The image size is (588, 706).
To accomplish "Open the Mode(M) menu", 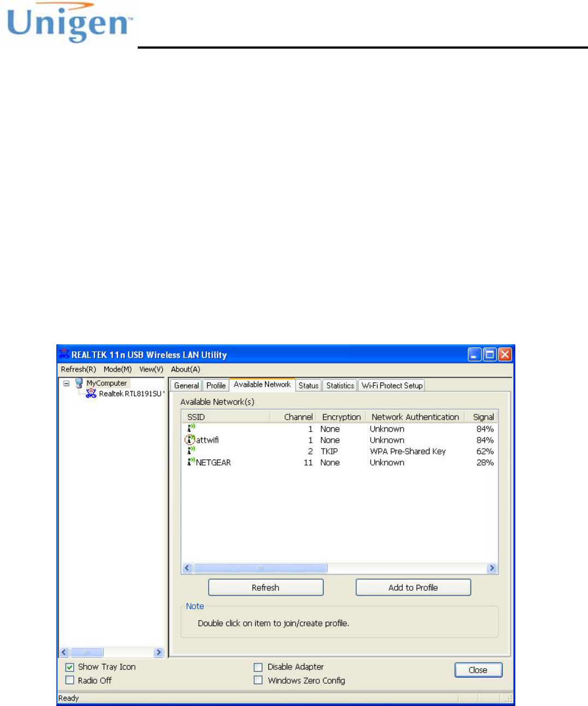I will (117, 369).
